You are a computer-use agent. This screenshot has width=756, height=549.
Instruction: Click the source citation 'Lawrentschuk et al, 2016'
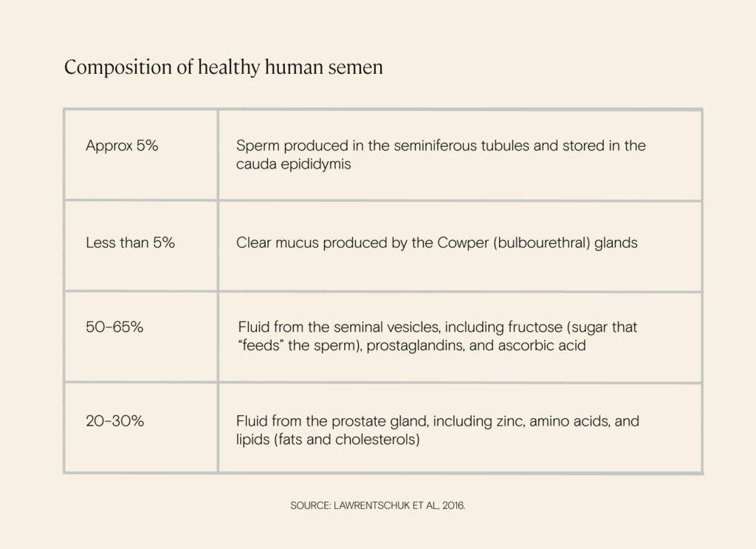click(399, 505)
